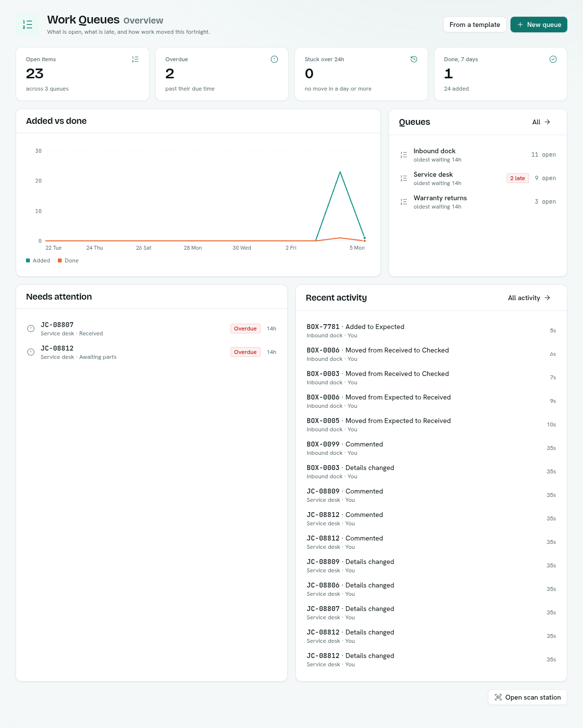
Task: Click the Recent activity heading
Action: [x=336, y=298]
